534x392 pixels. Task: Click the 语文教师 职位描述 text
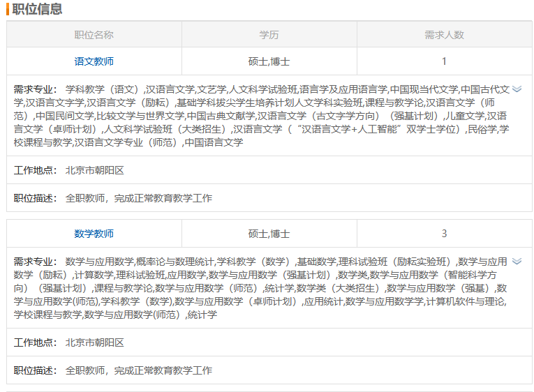(x=138, y=198)
